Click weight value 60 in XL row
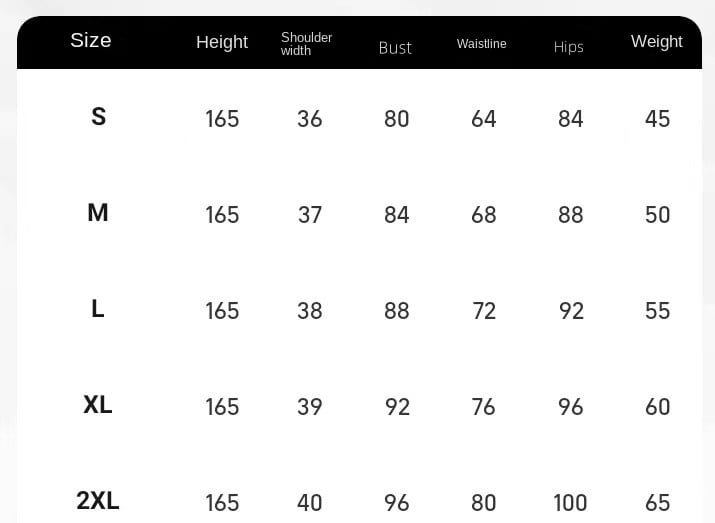715x523 pixels. click(x=658, y=407)
